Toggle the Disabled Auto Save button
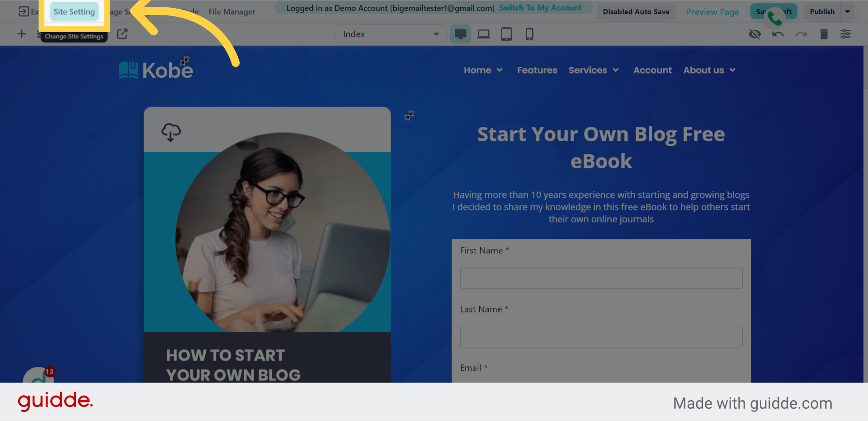Viewport: 868px width, 421px height. click(636, 12)
